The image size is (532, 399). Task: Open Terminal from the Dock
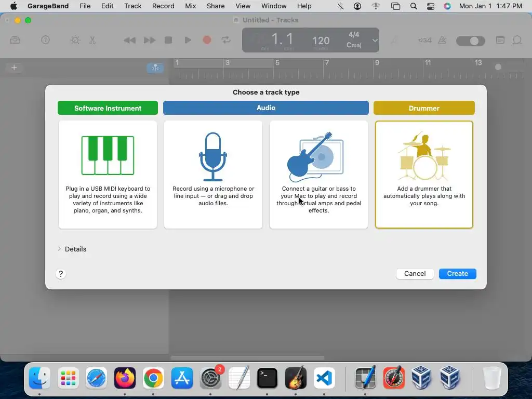coord(267,378)
